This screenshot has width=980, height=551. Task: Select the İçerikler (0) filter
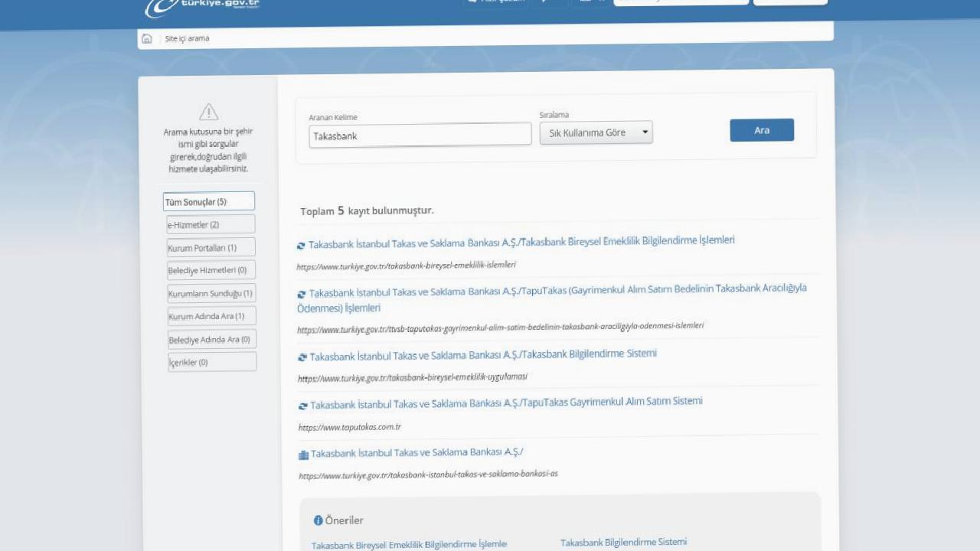pos(212,362)
